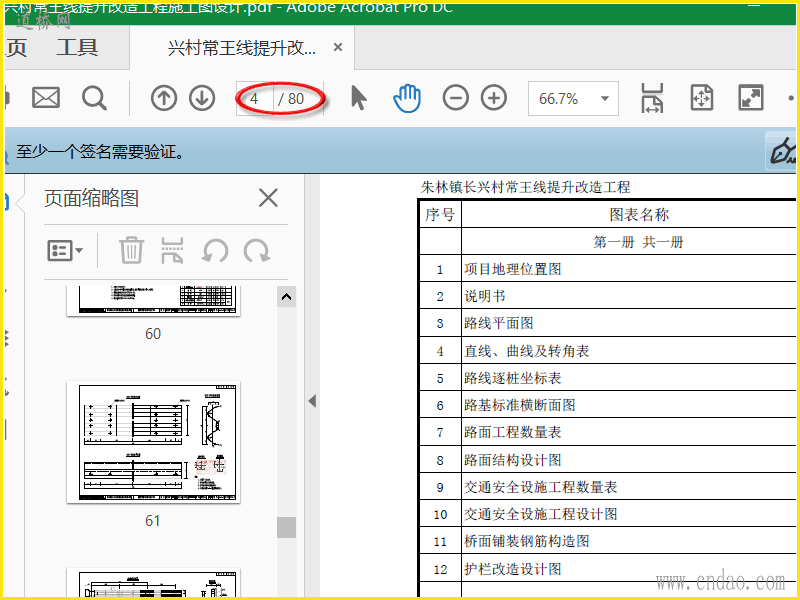
Task: Click the 项目地理位置图 table row
Action: coord(607,269)
